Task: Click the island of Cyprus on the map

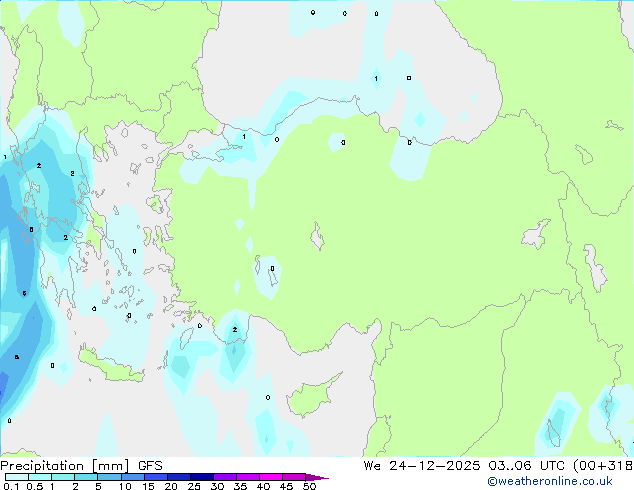Action: click(311, 396)
